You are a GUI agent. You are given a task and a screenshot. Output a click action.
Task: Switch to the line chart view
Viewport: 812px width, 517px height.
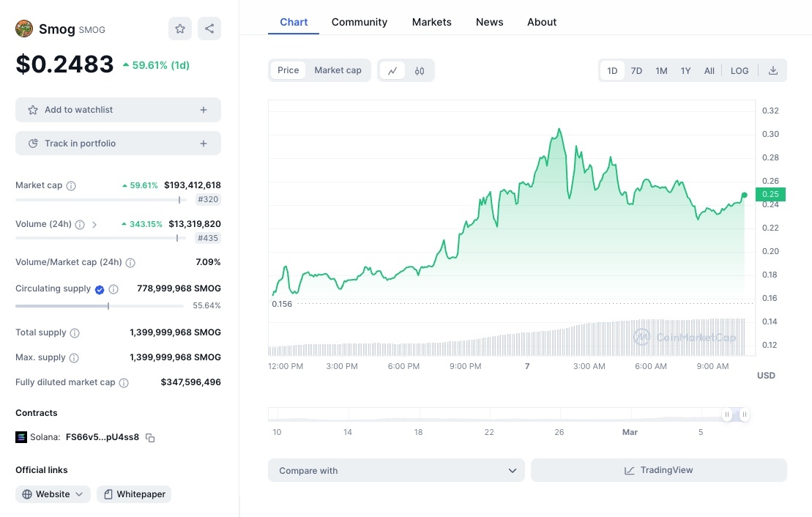[392, 70]
